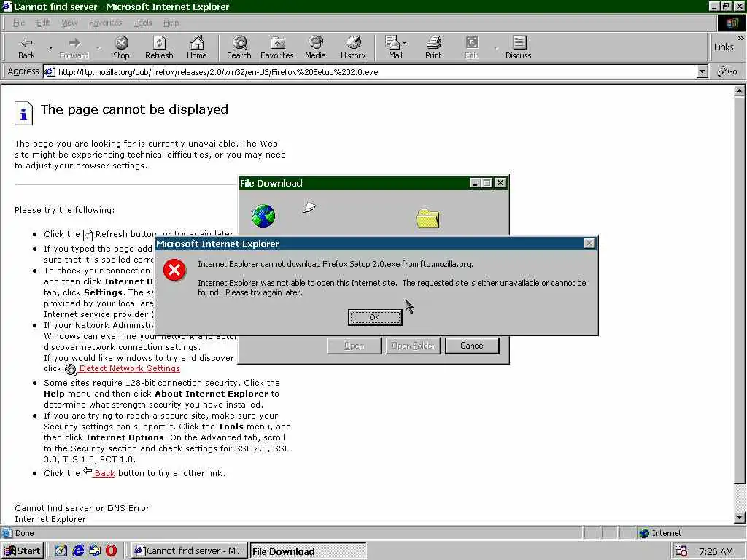
Task: Click OK in the error dialog
Action: point(375,317)
